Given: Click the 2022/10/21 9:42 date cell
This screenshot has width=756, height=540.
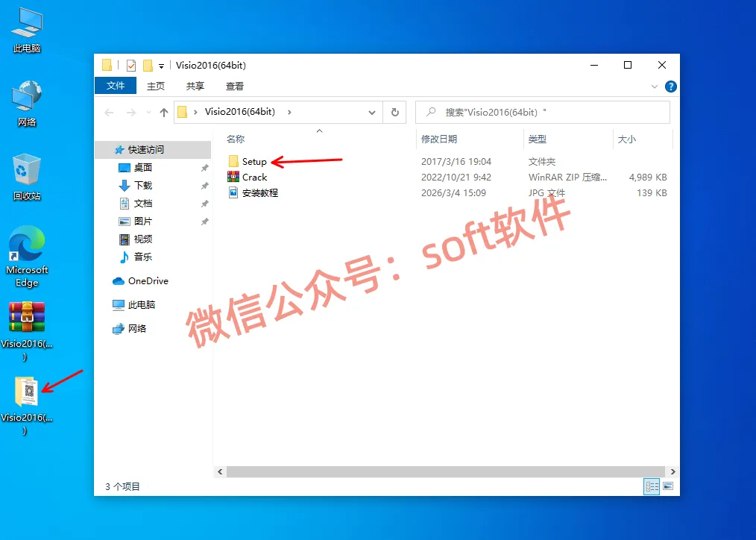Looking at the screenshot, I should (456, 177).
